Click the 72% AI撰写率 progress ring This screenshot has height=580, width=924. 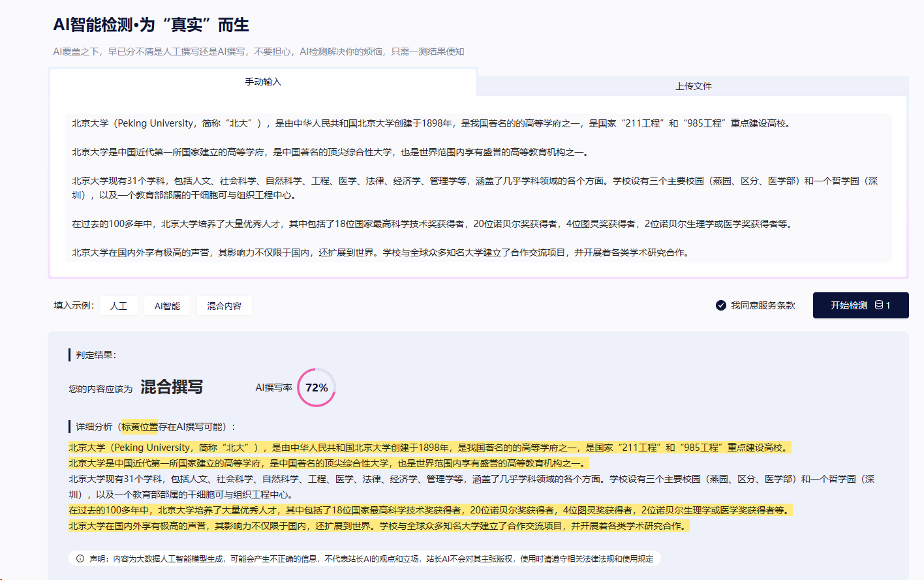click(316, 388)
